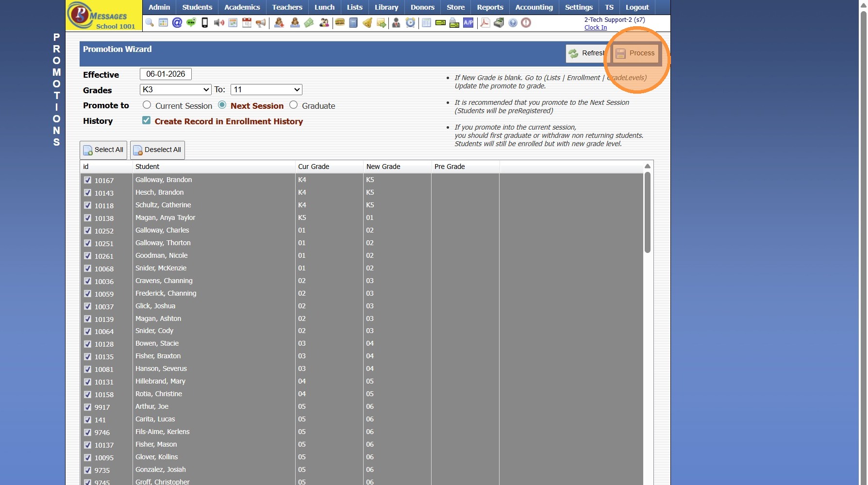Viewport: 868px width, 485px height.
Task: Click the red exclamation alert icon
Action: click(526, 23)
